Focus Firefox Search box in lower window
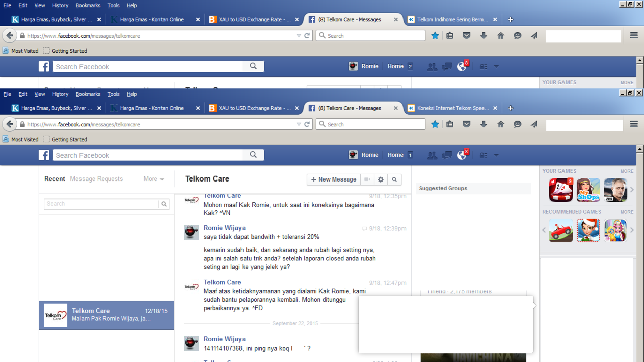The height and width of the screenshot is (362, 644). [371, 124]
